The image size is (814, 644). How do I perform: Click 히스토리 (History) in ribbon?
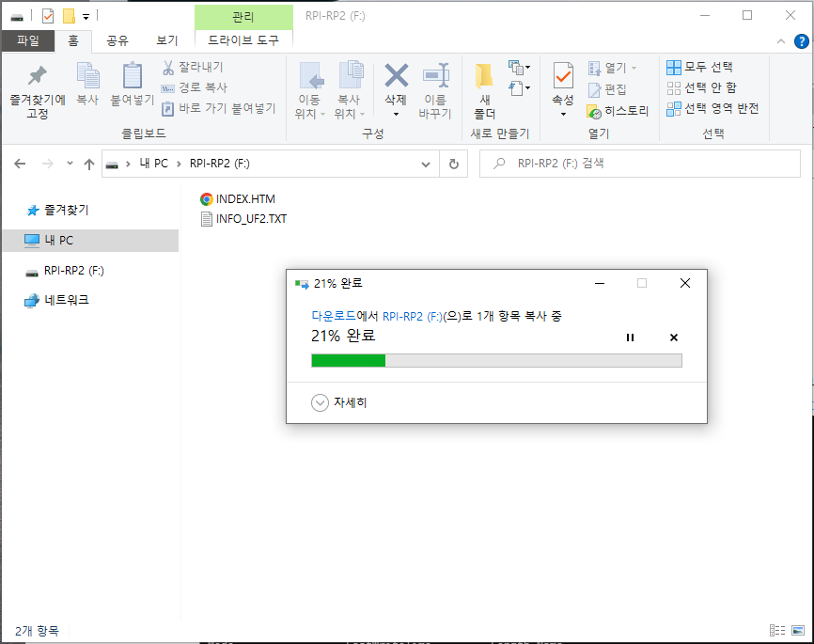click(618, 111)
